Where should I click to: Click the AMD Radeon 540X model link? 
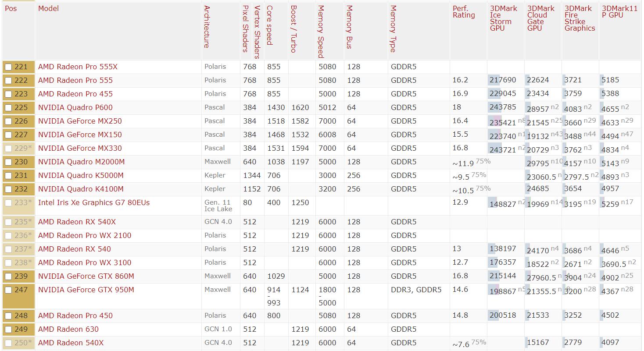click(x=71, y=343)
